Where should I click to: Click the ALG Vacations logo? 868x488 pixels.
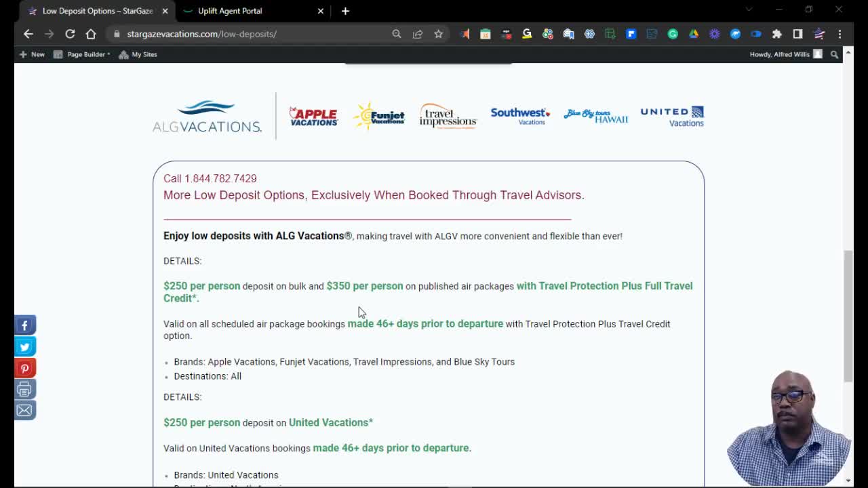tap(207, 117)
